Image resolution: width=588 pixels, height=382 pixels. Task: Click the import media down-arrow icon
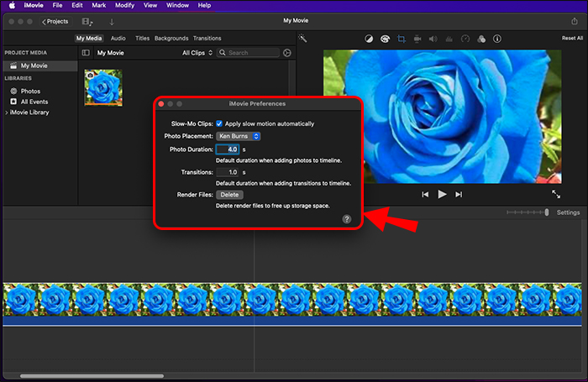(112, 21)
